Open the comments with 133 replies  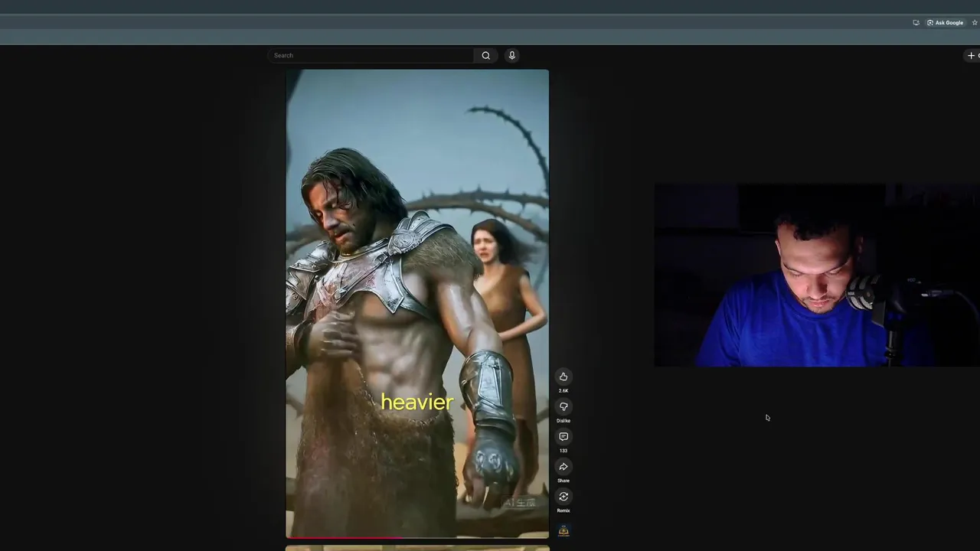[x=563, y=436]
